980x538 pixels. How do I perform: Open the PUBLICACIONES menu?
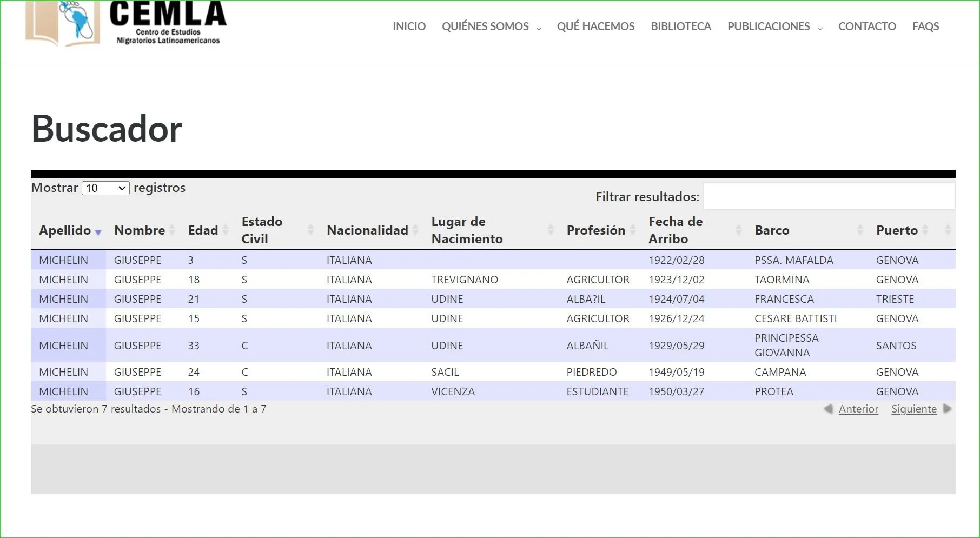769,26
